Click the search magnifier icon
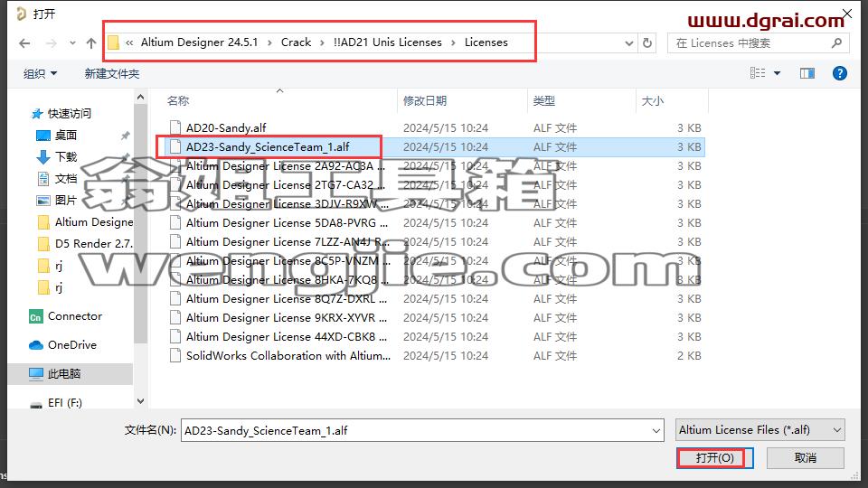Screen dimensions: 868x488 tap(836, 43)
